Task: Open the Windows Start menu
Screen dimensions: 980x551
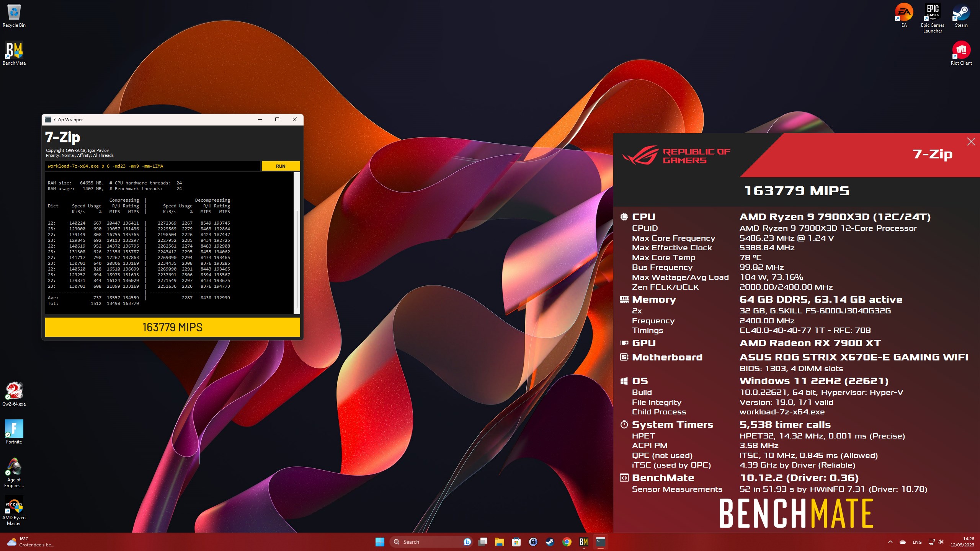Action: pyautogui.click(x=380, y=542)
